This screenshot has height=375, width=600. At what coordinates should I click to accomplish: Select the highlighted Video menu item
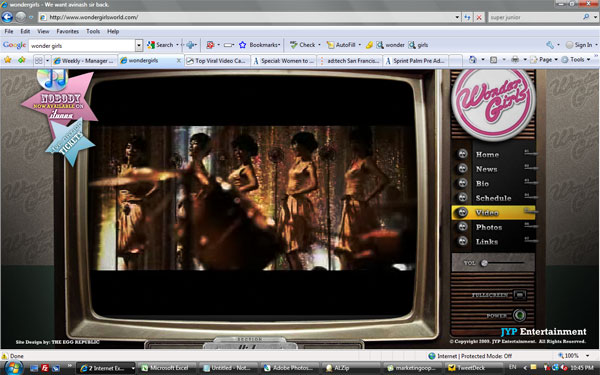[493, 212]
